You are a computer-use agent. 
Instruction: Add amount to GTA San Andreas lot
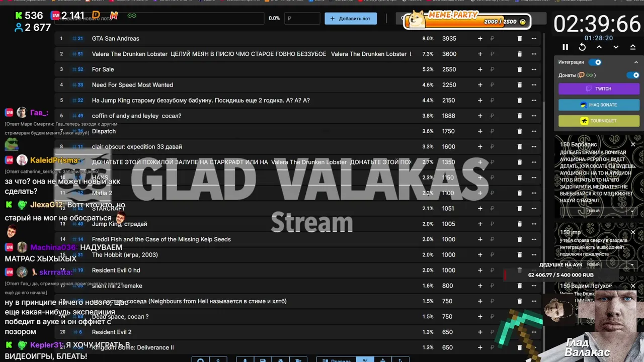(480, 38)
